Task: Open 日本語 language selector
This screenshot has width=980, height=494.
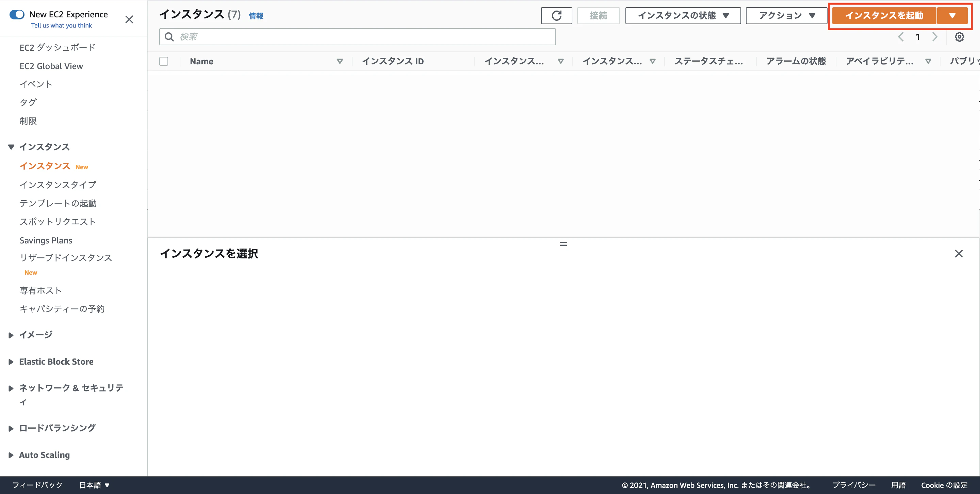Action: 94,485
